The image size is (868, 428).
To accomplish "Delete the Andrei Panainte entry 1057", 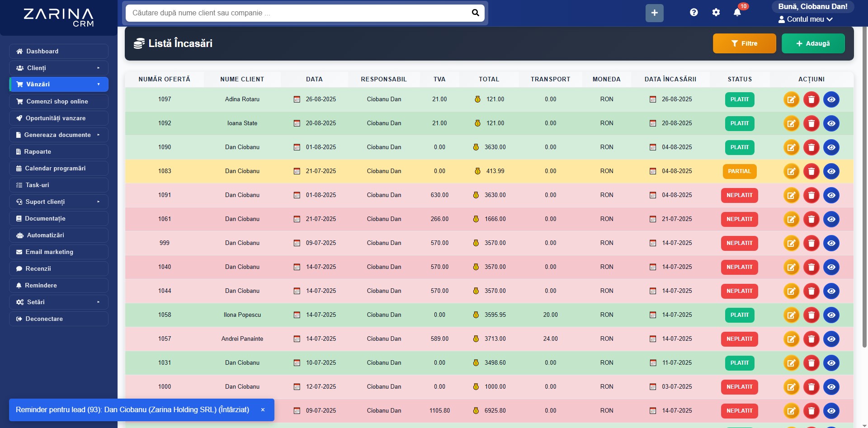I will coord(811,339).
